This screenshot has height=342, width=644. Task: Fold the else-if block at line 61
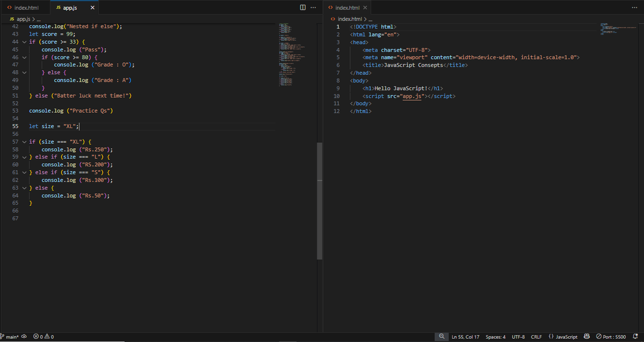tap(25, 173)
